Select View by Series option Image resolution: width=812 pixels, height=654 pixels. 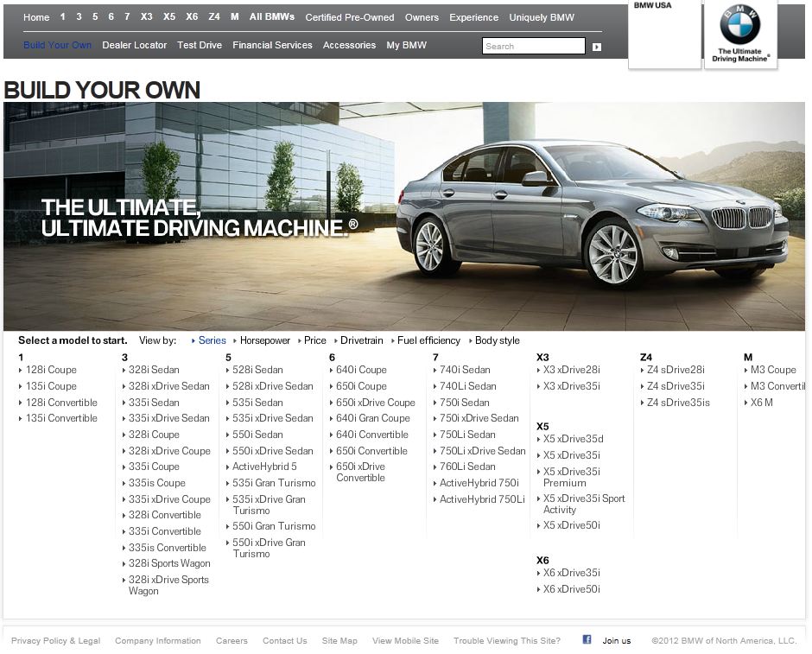tap(212, 340)
